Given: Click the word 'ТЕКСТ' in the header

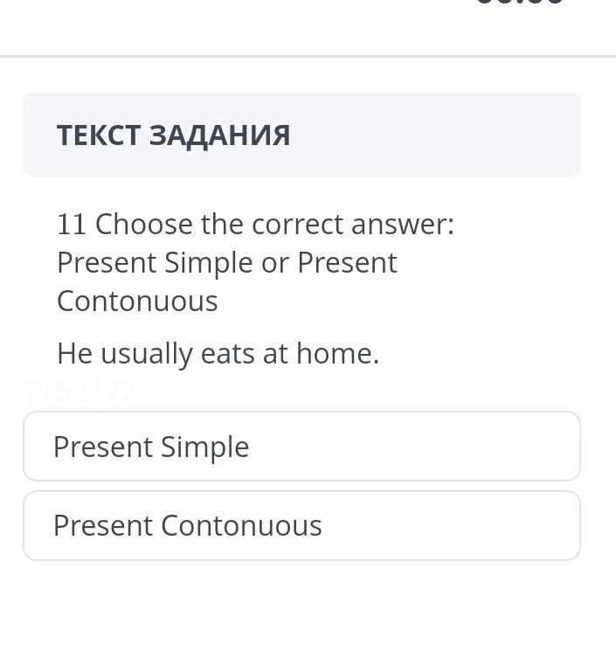Looking at the screenshot, I should [99, 135].
